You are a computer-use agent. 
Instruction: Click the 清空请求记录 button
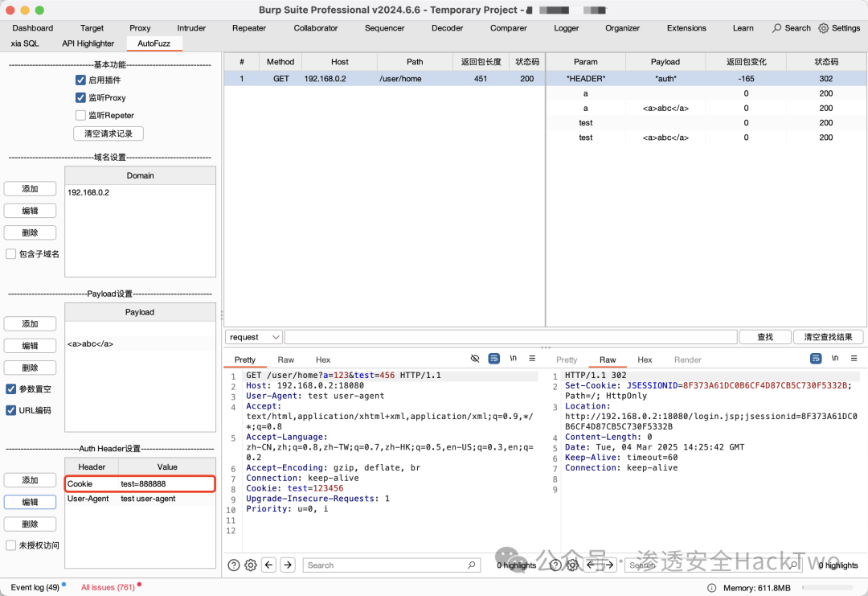tap(108, 134)
